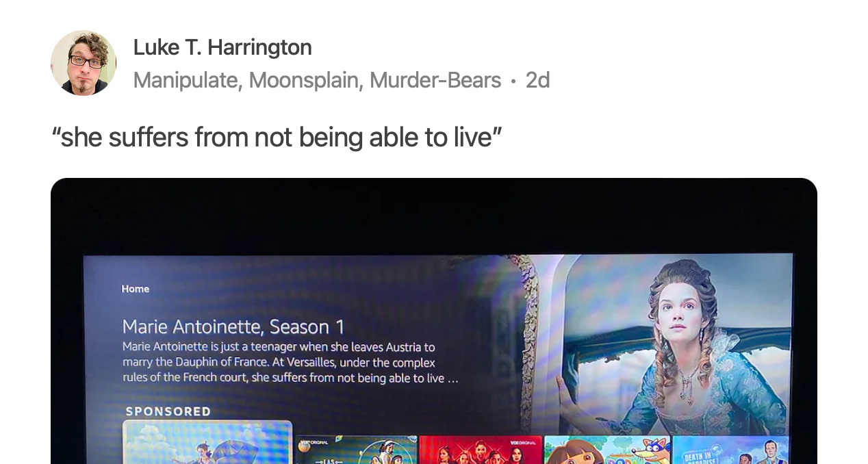Click the Marie Antoinette, Season 1 title
The height and width of the screenshot is (464, 868).
pyautogui.click(x=233, y=326)
